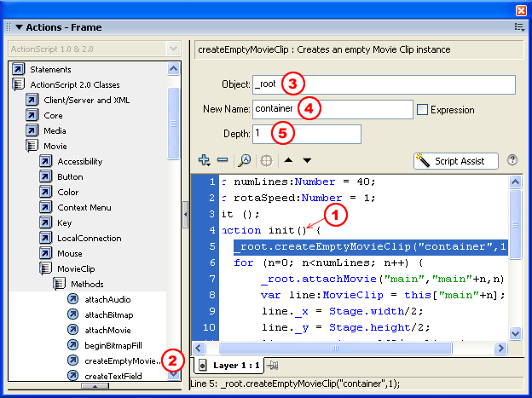
Task: Open the help question mark icon
Action: pos(512,160)
